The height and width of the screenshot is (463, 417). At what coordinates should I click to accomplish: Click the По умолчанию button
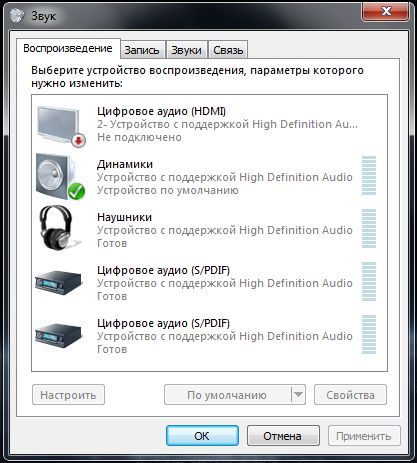(x=228, y=395)
